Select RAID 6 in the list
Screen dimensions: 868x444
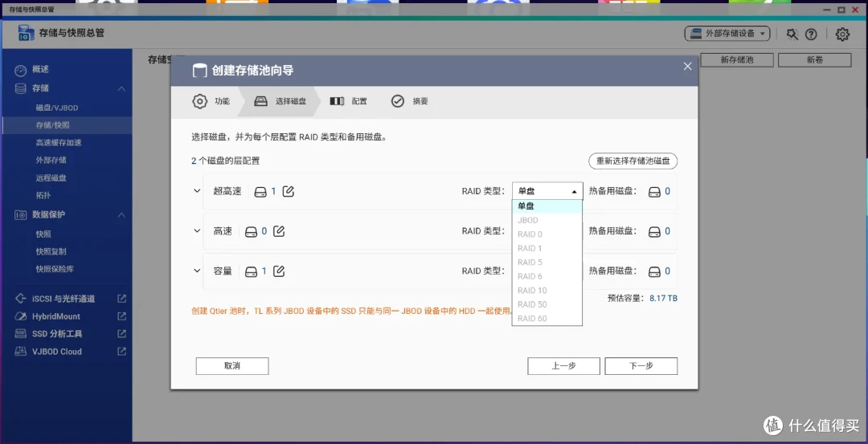click(547, 276)
